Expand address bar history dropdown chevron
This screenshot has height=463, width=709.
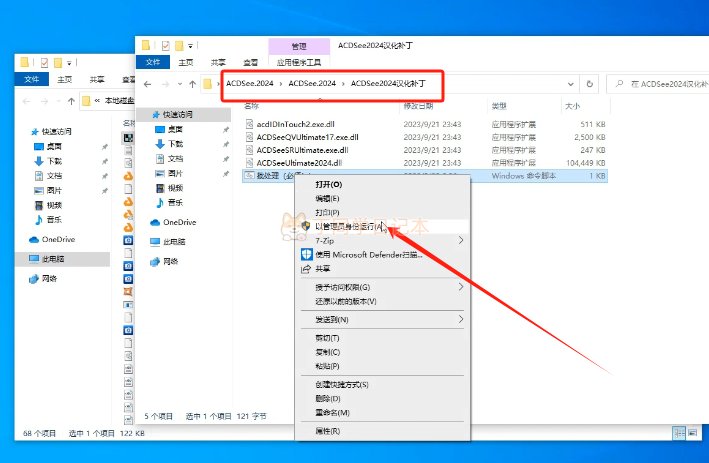pos(571,84)
